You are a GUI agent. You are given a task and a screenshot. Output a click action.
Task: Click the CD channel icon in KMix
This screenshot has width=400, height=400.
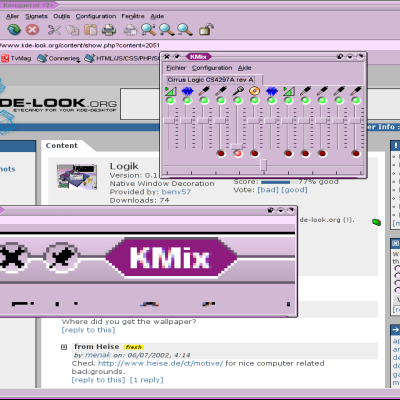[255, 91]
